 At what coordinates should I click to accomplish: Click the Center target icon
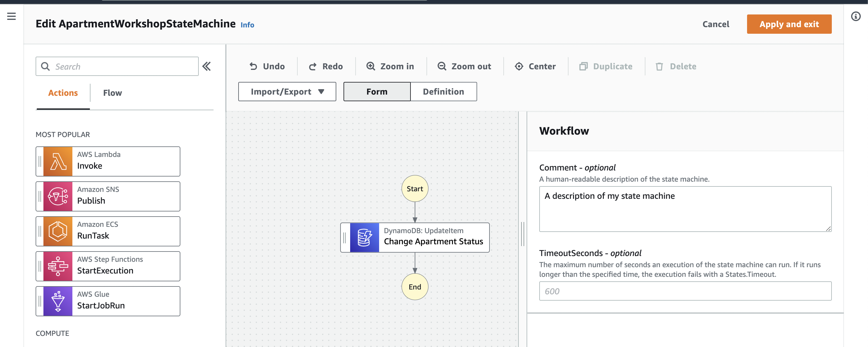click(519, 66)
